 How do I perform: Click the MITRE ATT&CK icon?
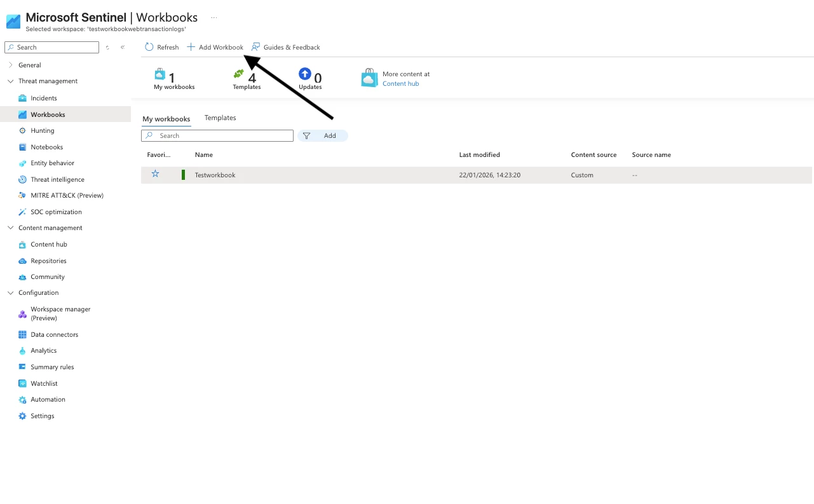pyautogui.click(x=22, y=196)
